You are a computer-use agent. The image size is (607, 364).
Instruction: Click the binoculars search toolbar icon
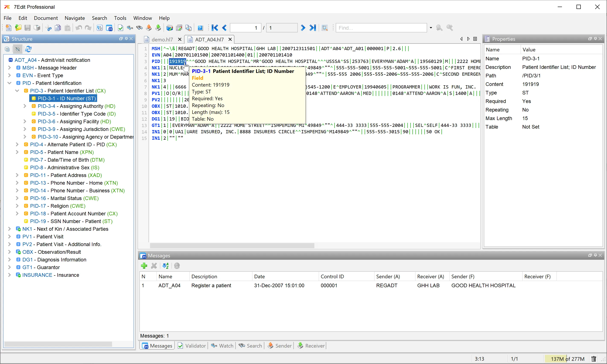[x=139, y=28]
